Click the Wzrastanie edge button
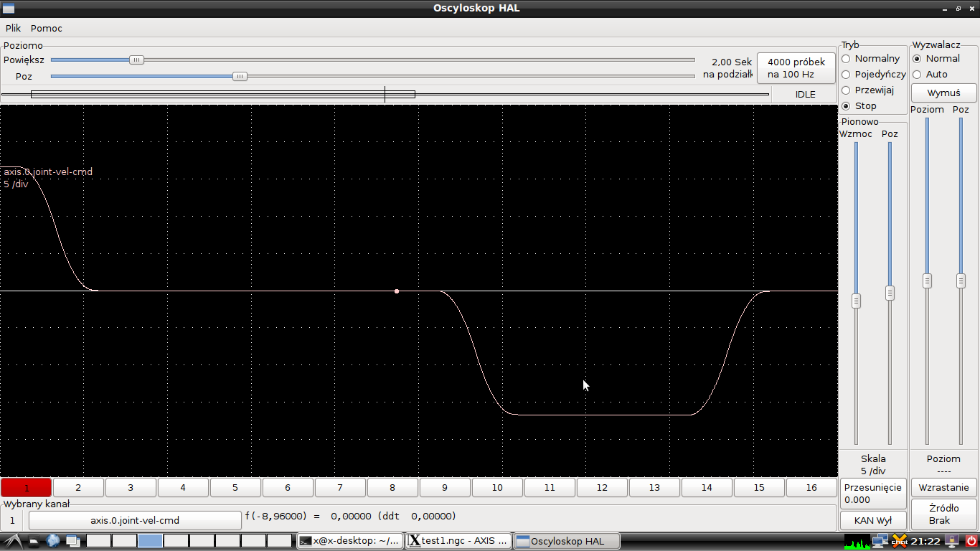The height and width of the screenshot is (551, 980). click(943, 487)
